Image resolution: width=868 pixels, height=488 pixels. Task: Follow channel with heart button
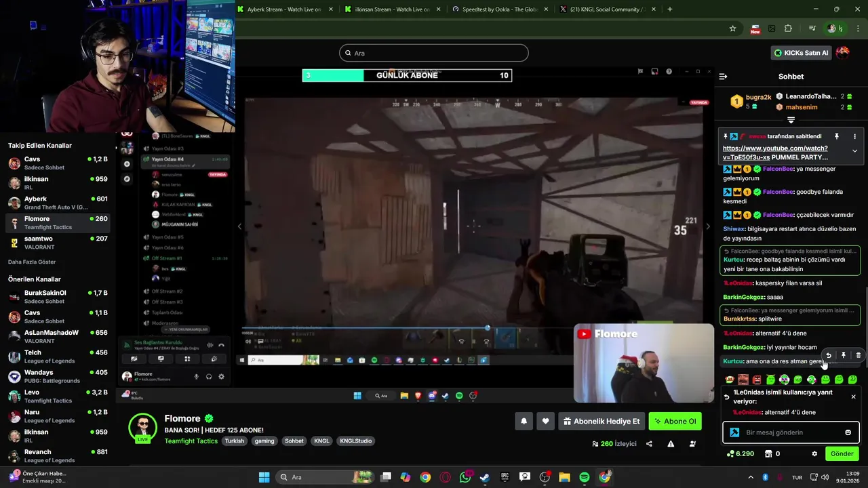(545, 421)
